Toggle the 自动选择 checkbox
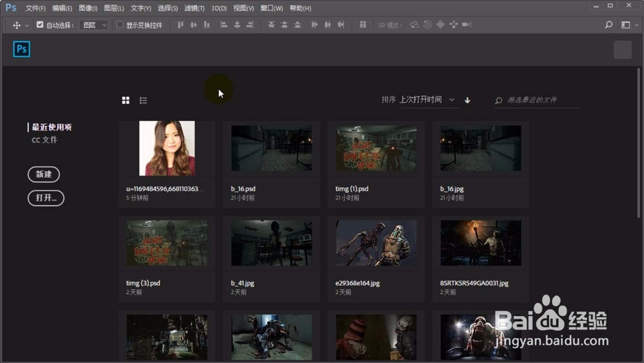Screen dimensions: 644x363 (x=40, y=25)
